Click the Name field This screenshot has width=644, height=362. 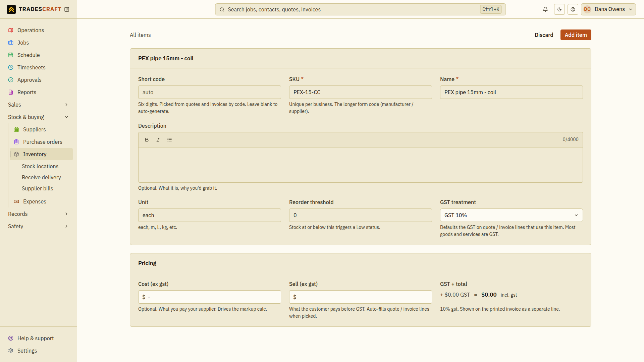512,92
